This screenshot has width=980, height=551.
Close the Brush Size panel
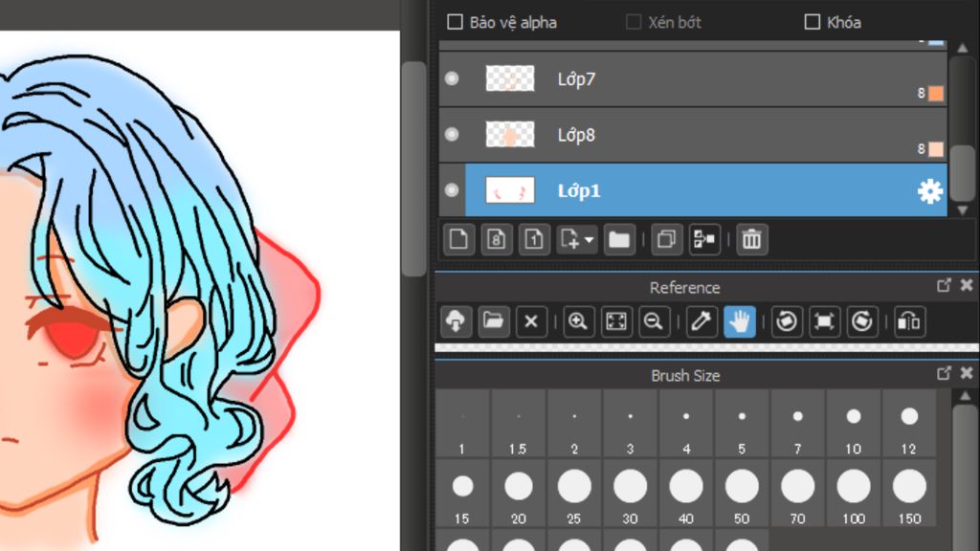(967, 373)
